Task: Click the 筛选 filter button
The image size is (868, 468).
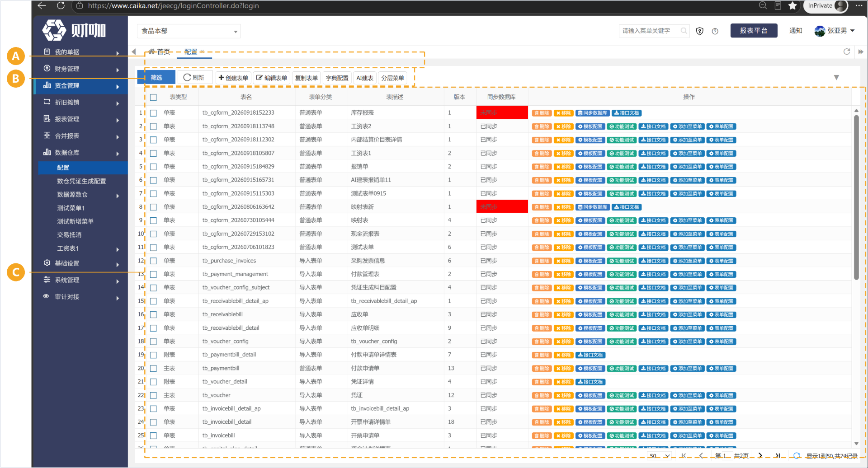Action: click(156, 77)
